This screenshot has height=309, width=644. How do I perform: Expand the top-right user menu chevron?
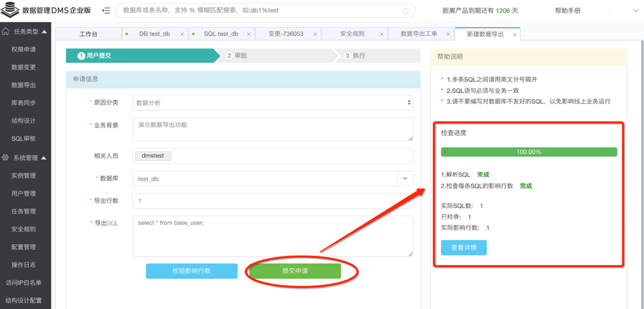point(636,11)
